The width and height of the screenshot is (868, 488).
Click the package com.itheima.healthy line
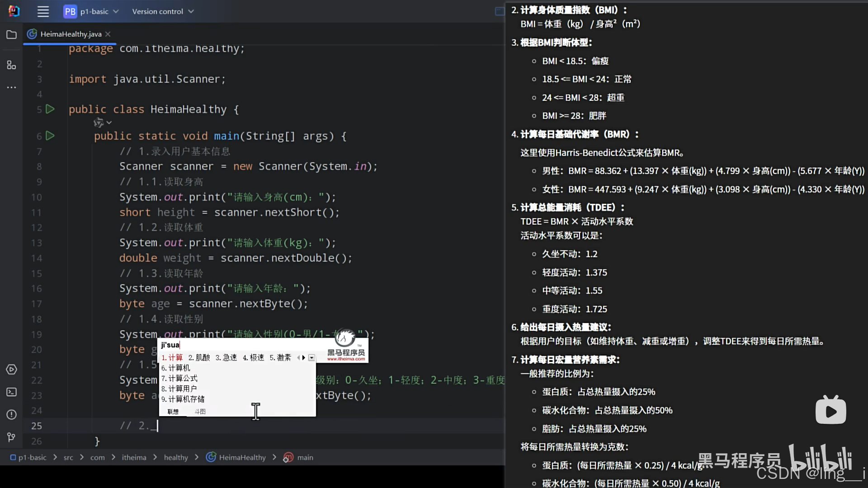156,48
